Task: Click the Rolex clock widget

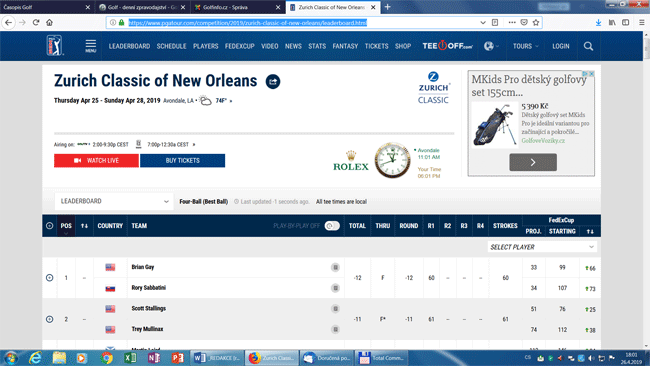Action: (392, 160)
